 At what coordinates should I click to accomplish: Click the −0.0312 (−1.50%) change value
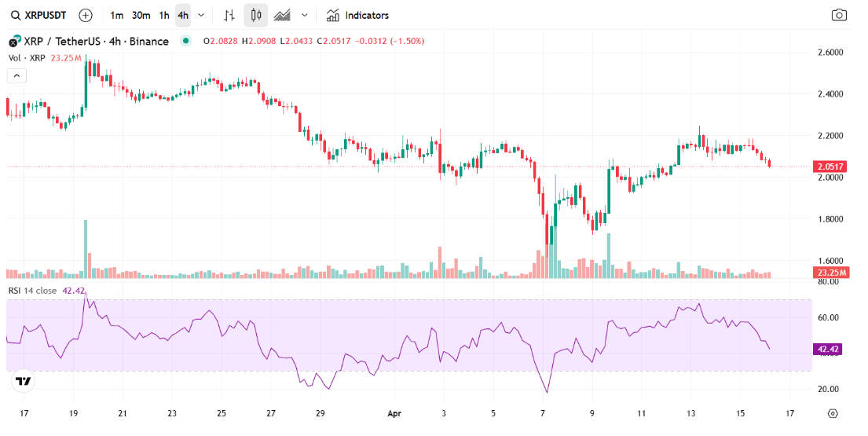tap(390, 41)
